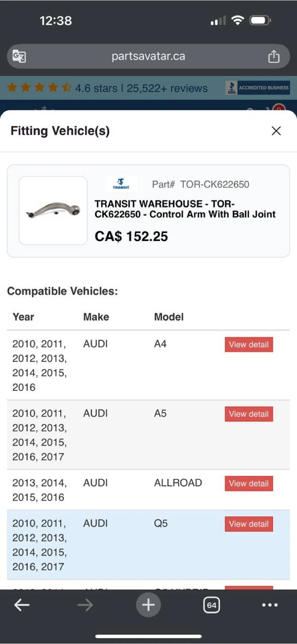View detail for Audi Allroad
This screenshot has width=297, height=644.
pos(249,483)
